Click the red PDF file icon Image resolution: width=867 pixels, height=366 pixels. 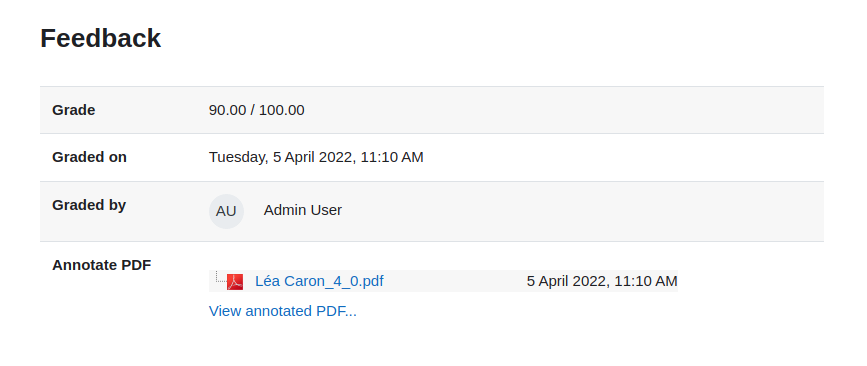[235, 281]
